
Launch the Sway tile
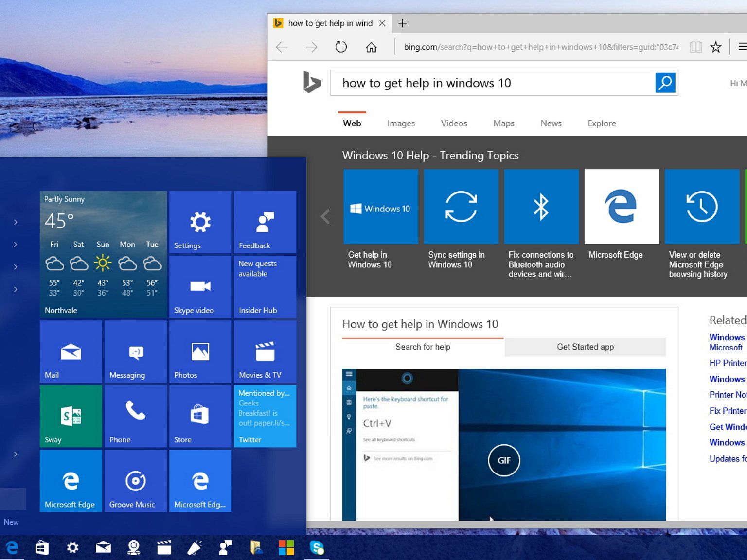pyautogui.click(x=71, y=416)
